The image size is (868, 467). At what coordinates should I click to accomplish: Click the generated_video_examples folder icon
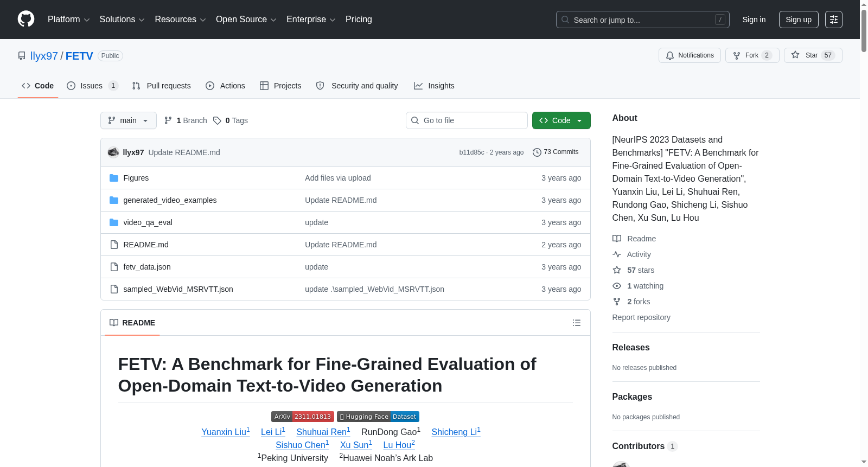tap(114, 200)
